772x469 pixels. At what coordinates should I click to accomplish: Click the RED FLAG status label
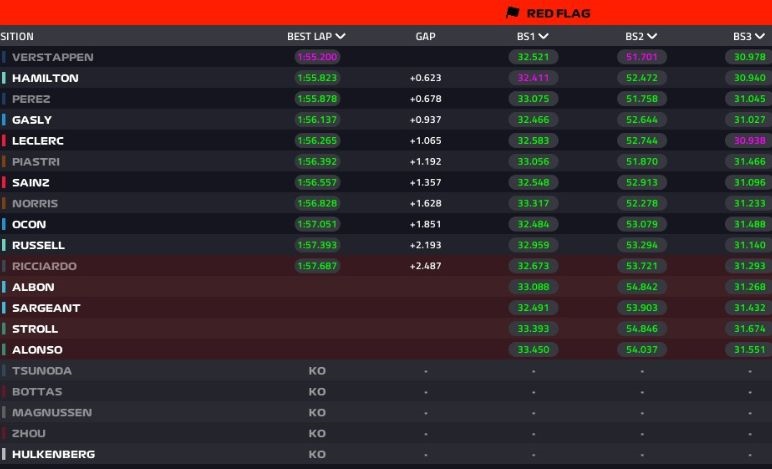tap(558, 13)
